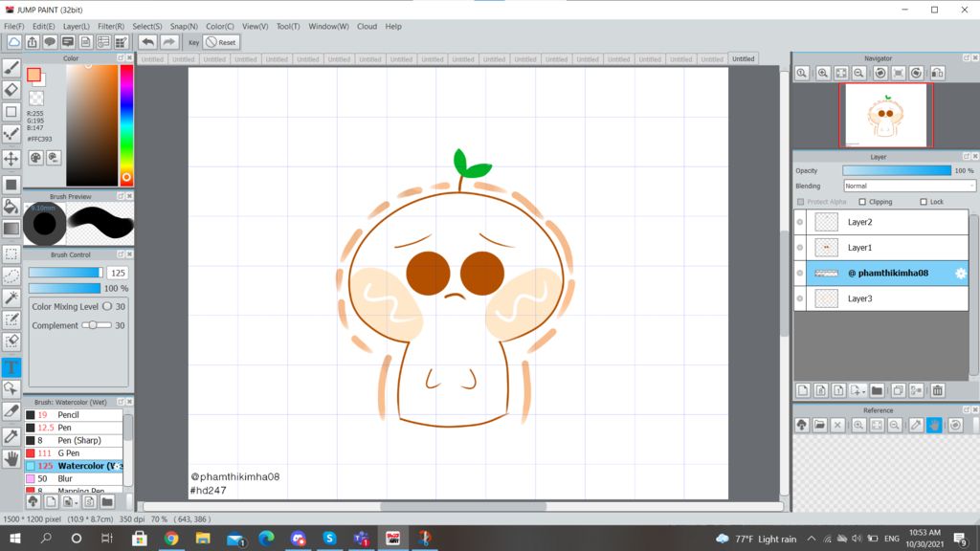Select the Brush tool
The height and width of the screenshot is (551, 980).
pos(11,68)
